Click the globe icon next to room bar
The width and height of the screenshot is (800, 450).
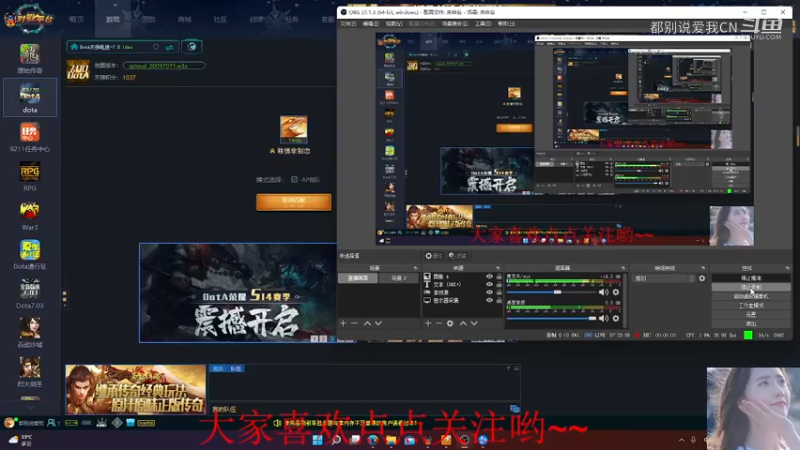point(192,47)
